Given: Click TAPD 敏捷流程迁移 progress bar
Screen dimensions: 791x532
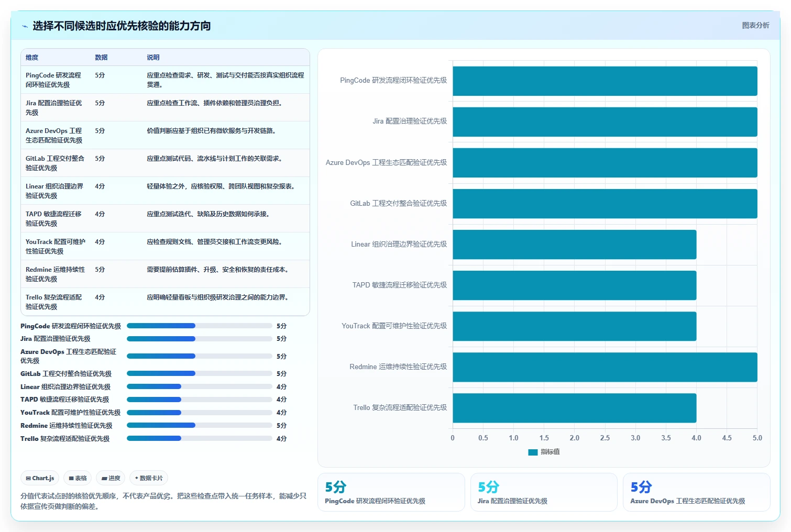Looking at the screenshot, I should (x=200, y=400).
